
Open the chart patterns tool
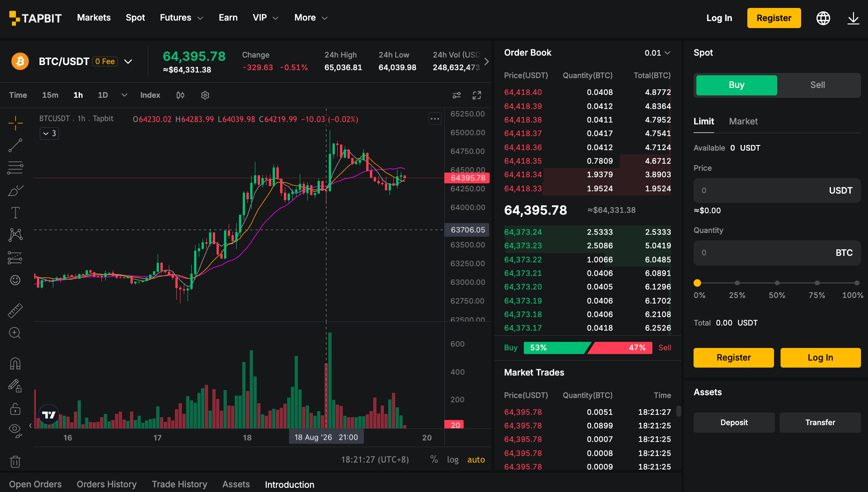tap(15, 235)
